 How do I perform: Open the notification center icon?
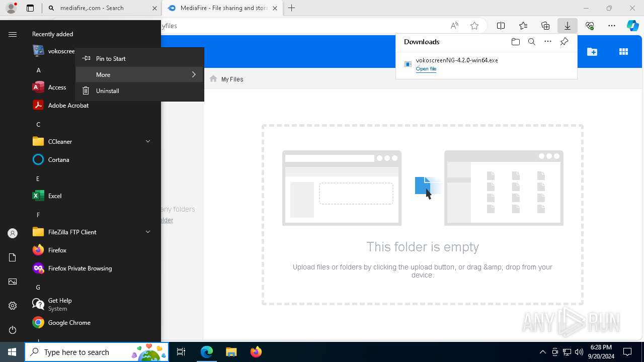627,352
